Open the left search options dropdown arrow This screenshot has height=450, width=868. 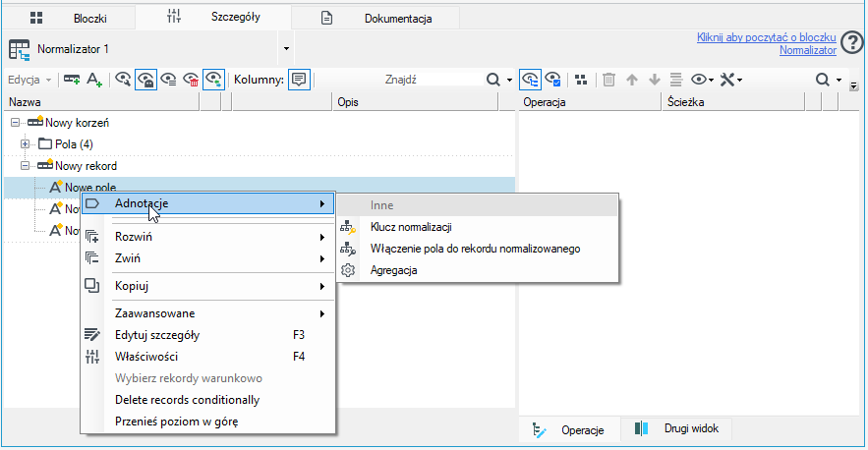[509, 81]
